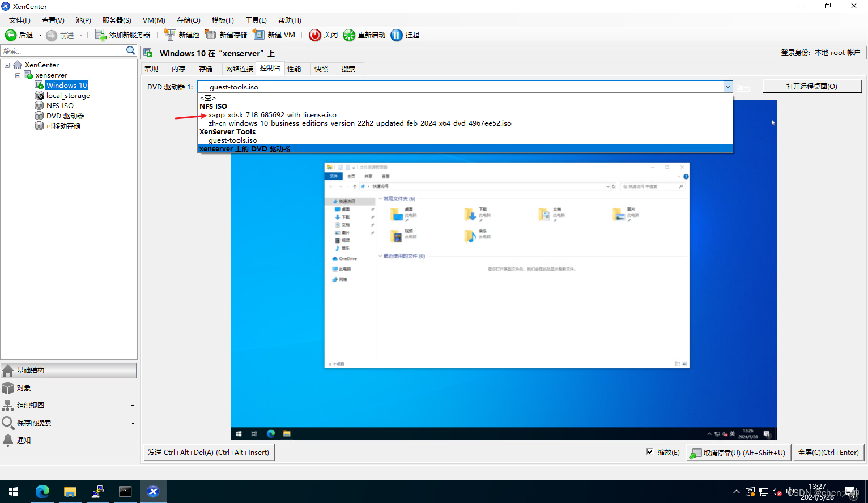Choose zh-cn windows 10 business iso
This screenshot has width=868, height=503.
tap(465, 123)
